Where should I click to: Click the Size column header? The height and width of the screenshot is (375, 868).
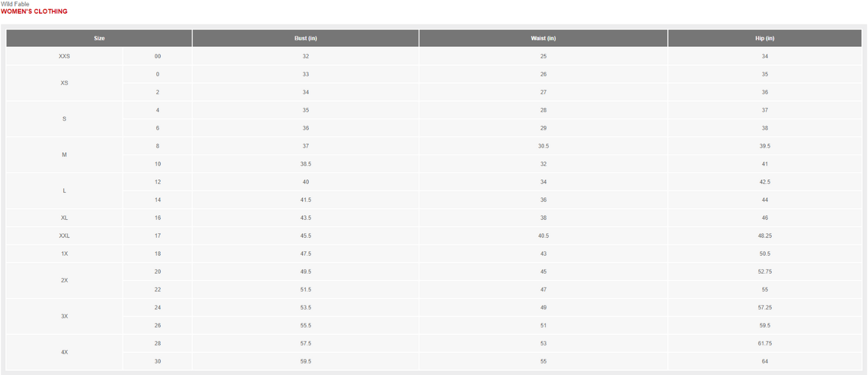(99, 38)
